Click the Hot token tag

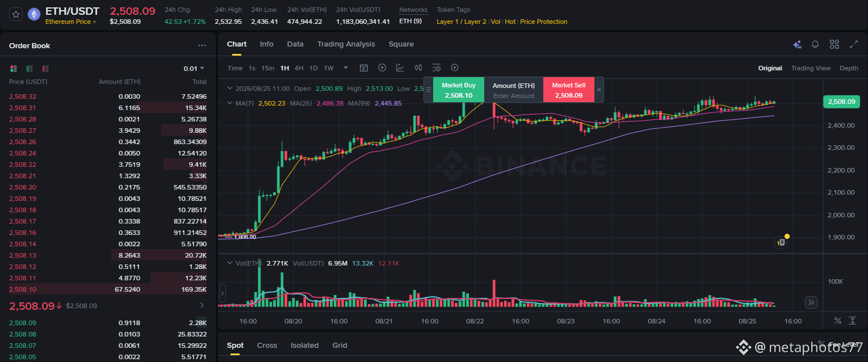tap(510, 22)
